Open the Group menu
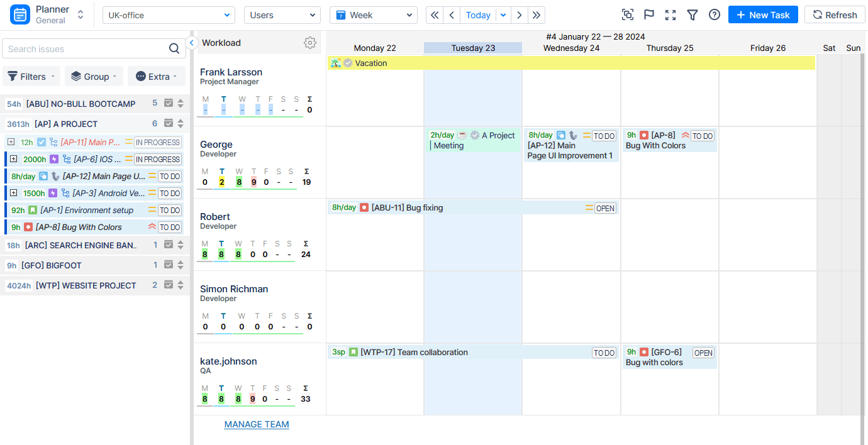This screenshot has width=868, height=445. pos(93,76)
